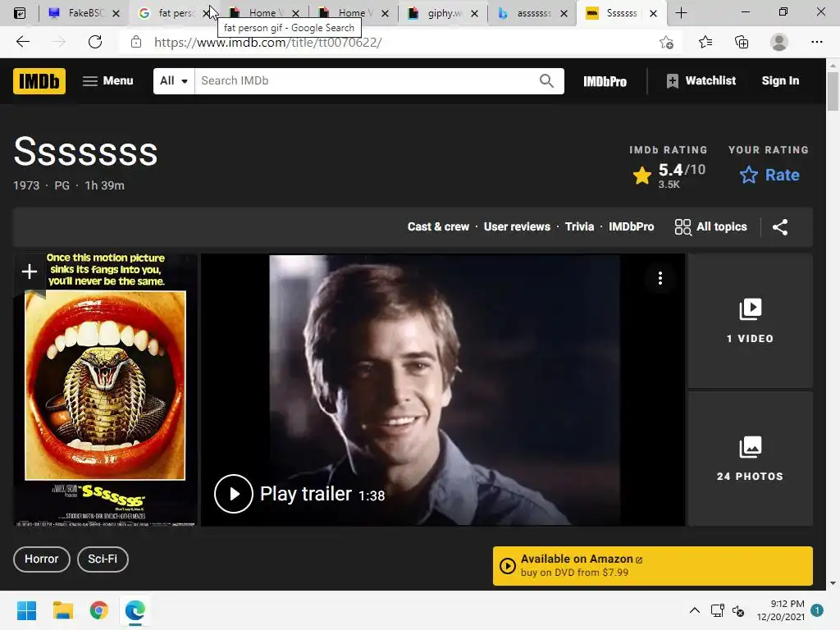Open IMDbPro link in the topics bar
Viewport: 840px width, 630px height.
click(x=631, y=226)
